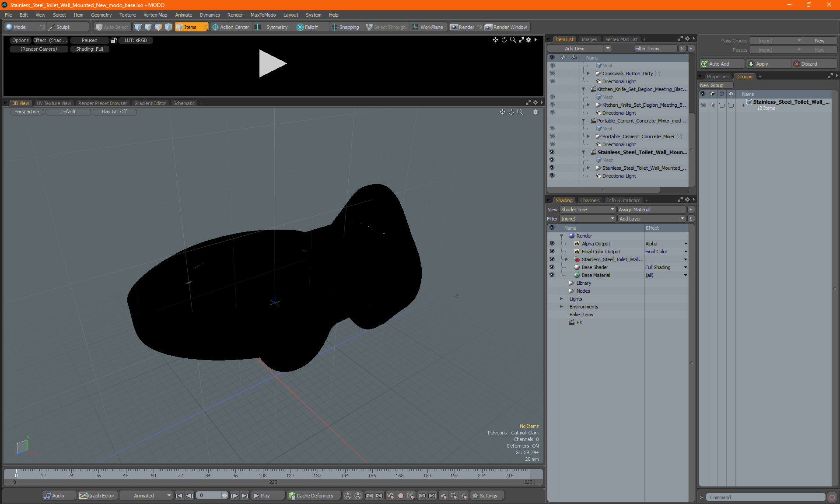Click the Apply button
840x504 pixels.
769,64
